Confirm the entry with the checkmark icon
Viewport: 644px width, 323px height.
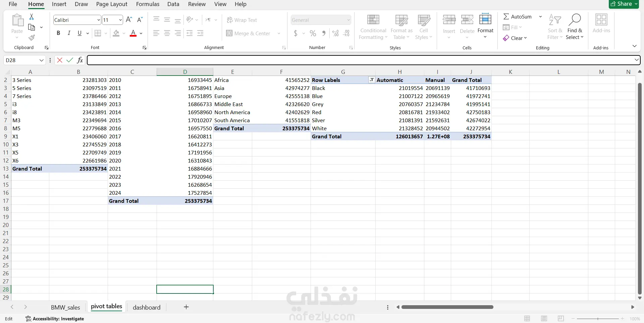point(70,60)
